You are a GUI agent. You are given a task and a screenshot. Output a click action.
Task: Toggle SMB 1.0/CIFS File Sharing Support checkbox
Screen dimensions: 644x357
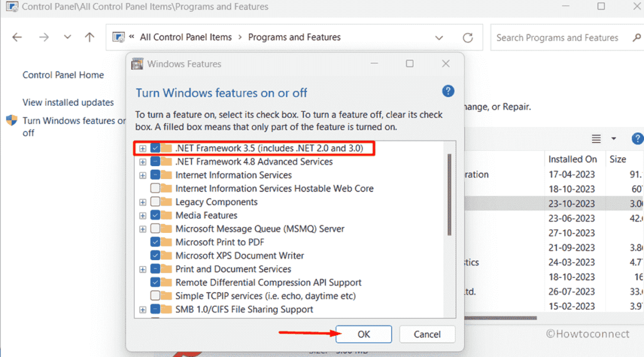coord(156,309)
